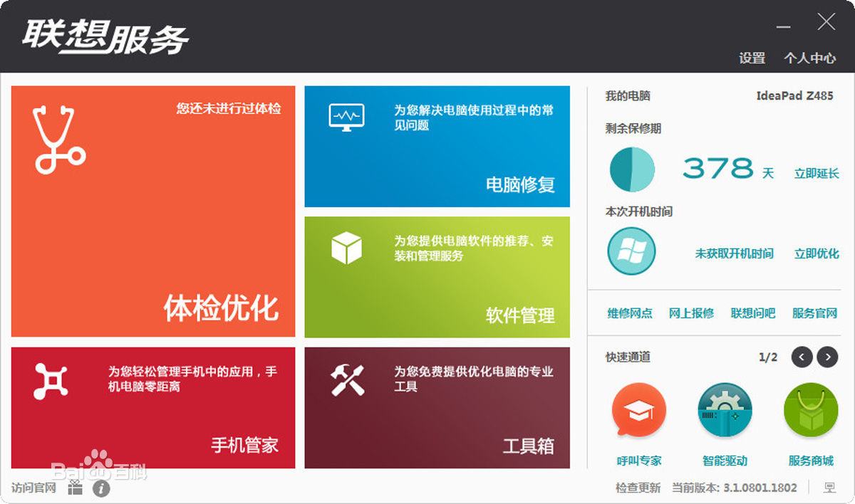Viewport: 855px width, 504px height.
Task: Click the 本次开机时间 label
Action: coord(639,211)
